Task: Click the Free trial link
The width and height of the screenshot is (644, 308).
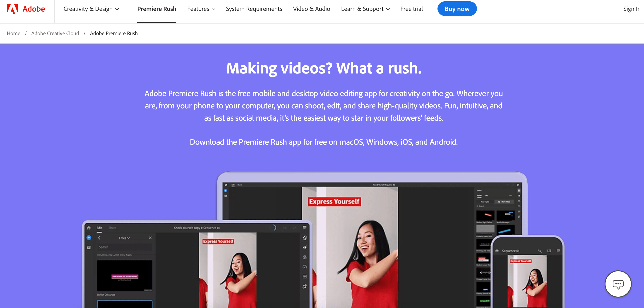Action: [411, 9]
